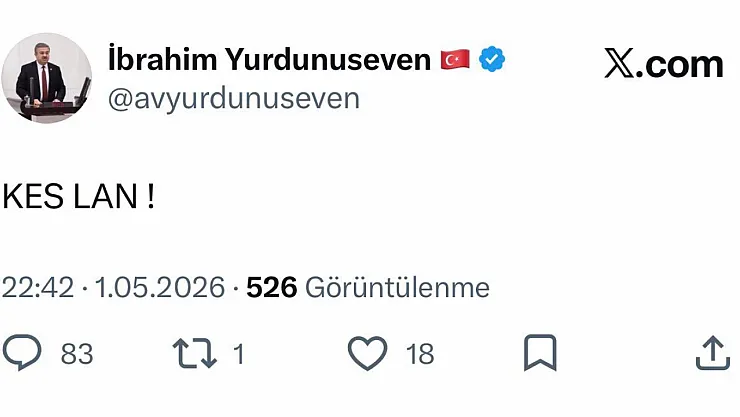This screenshot has height=417, width=740.
Task: Click the retweet arrows icon
Action: click(x=194, y=353)
